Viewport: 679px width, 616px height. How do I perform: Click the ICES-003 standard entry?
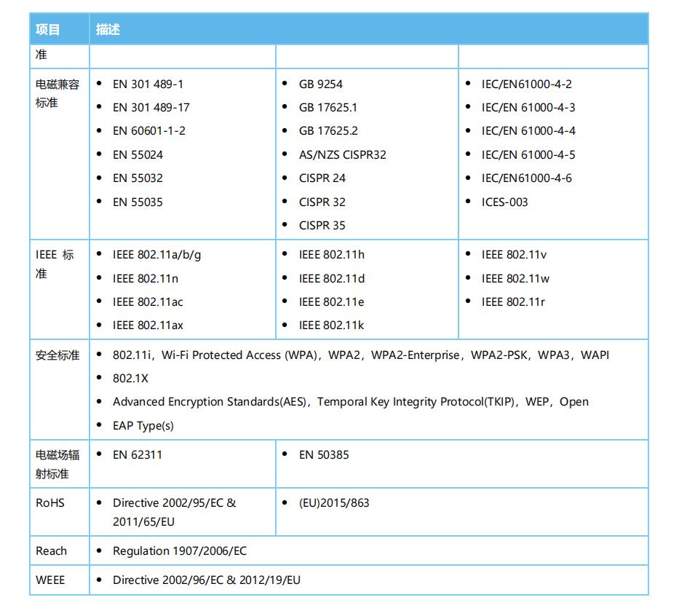tap(504, 202)
